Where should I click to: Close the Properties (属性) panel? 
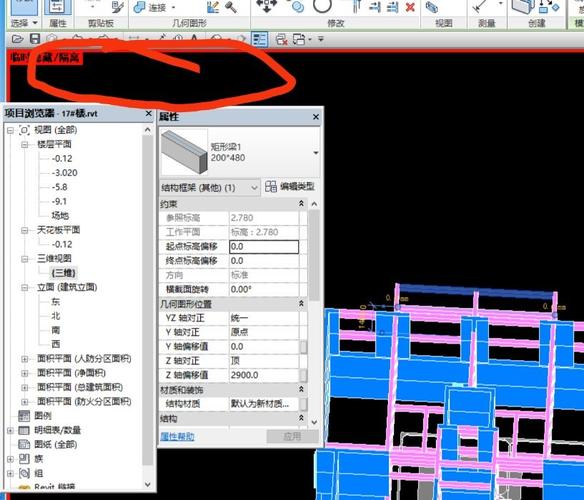click(x=316, y=117)
